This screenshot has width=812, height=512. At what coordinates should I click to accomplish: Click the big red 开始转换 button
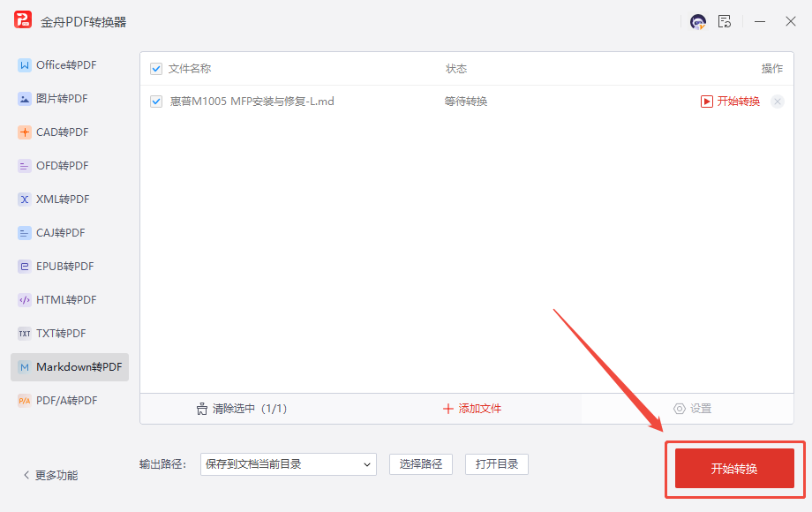pos(734,469)
